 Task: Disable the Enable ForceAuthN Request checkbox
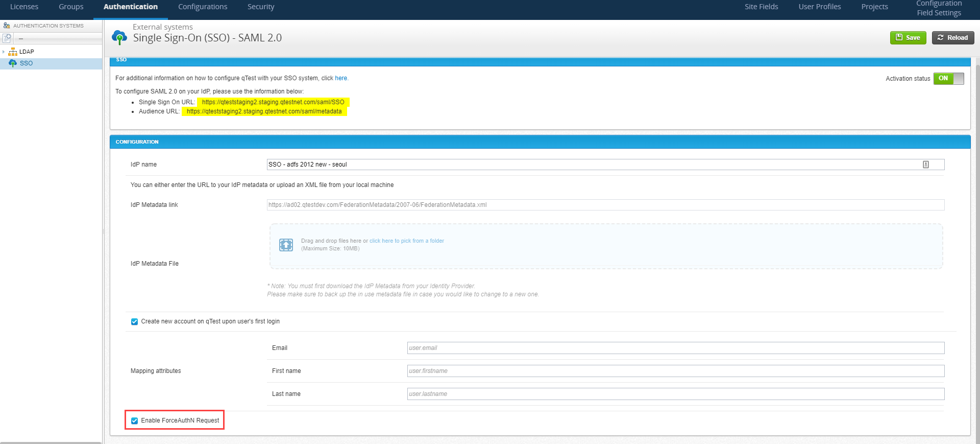[x=134, y=421]
